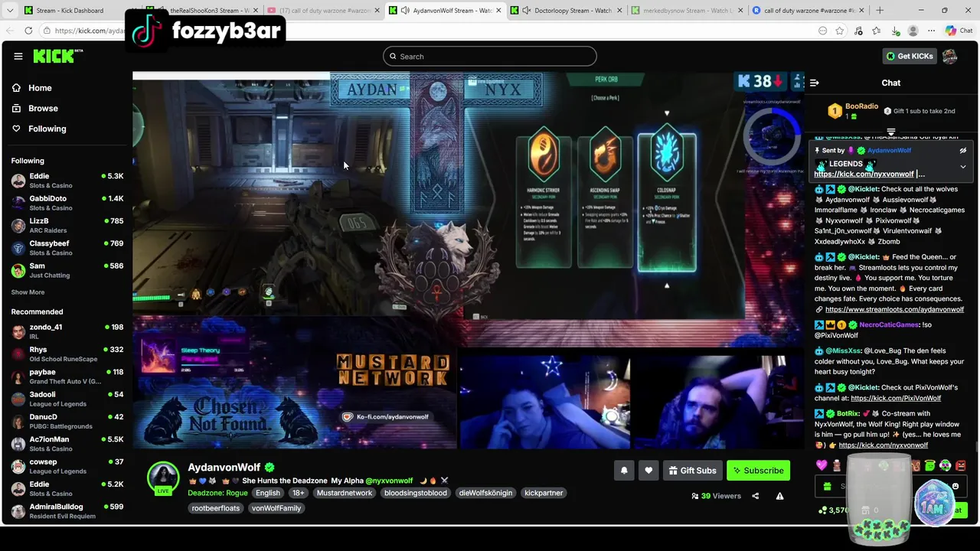Click the green Subscribe button
This screenshot has width=980, height=551.
758,471
